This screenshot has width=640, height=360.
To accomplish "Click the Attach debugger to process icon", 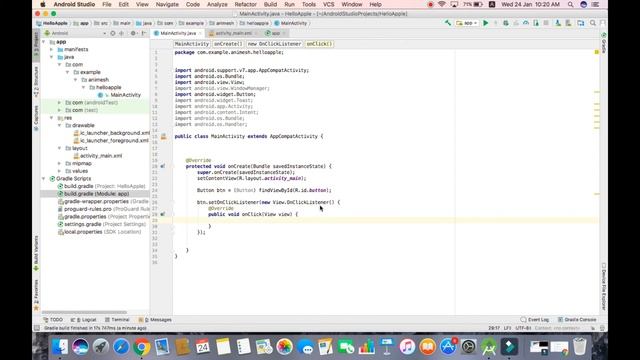I will tap(536, 23).
